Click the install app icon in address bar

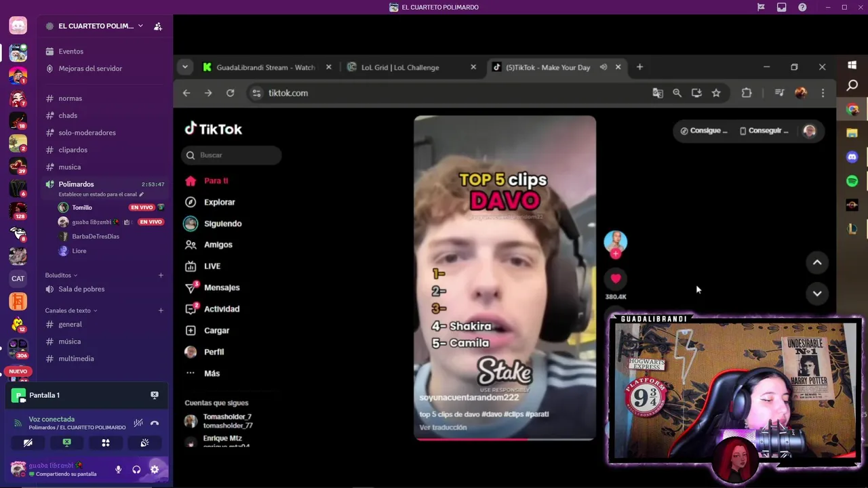coord(696,93)
